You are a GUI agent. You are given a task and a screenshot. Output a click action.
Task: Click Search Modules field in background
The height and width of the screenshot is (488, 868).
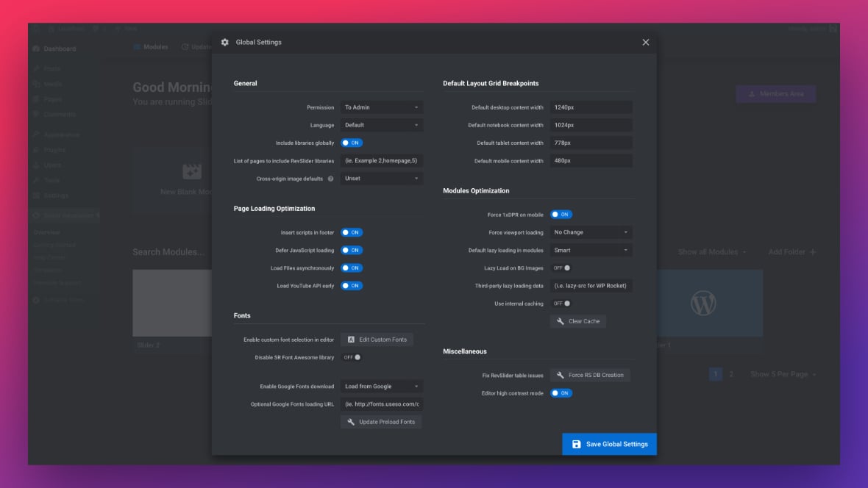pos(168,252)
